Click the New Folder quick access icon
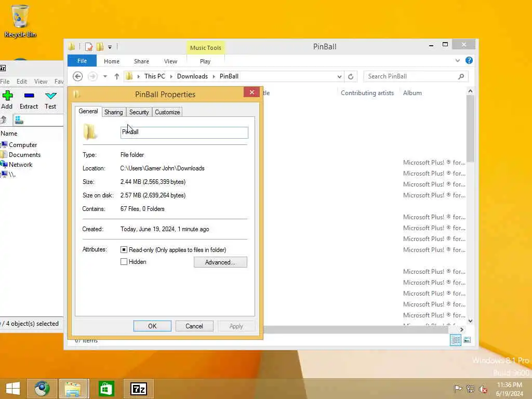This screenshot has height=399, width=532. click(100, 47)
